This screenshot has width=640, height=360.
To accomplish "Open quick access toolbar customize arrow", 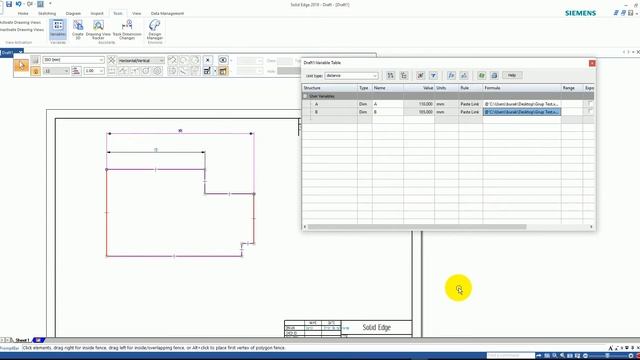I will click(50, 4).
